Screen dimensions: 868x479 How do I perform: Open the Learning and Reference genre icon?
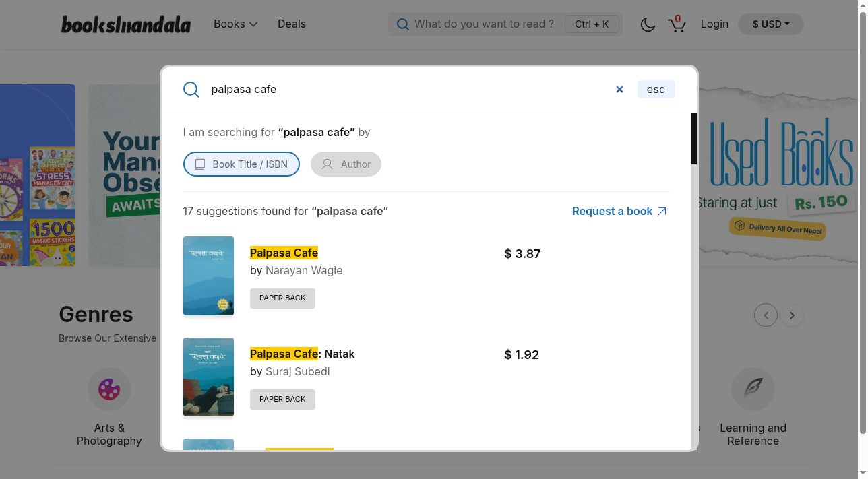(753, 389)
